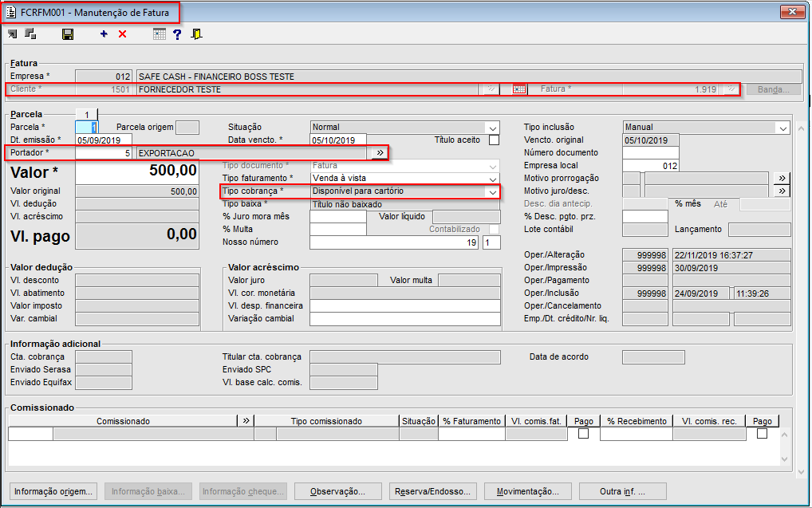812x508 pixels.
Task: Open Motivo prorrogação lookup arrow button
Action: click(x=782, y=178)
